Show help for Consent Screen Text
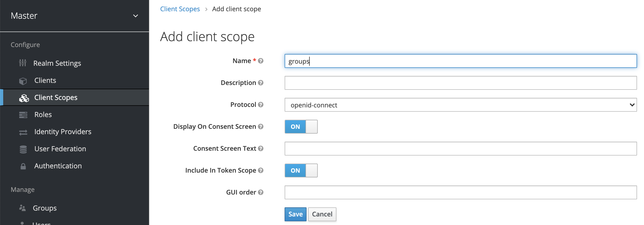The image size is (644, 225). [x=261, y=149]
